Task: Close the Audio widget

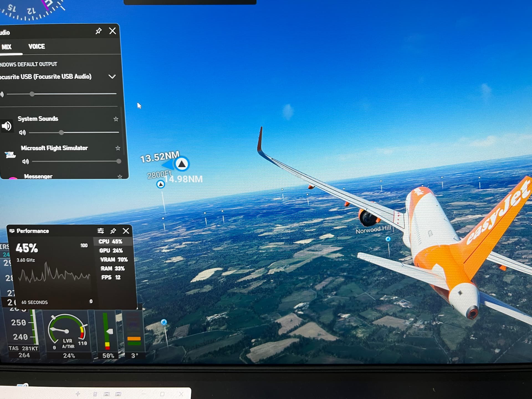Action: pos(112,31)
